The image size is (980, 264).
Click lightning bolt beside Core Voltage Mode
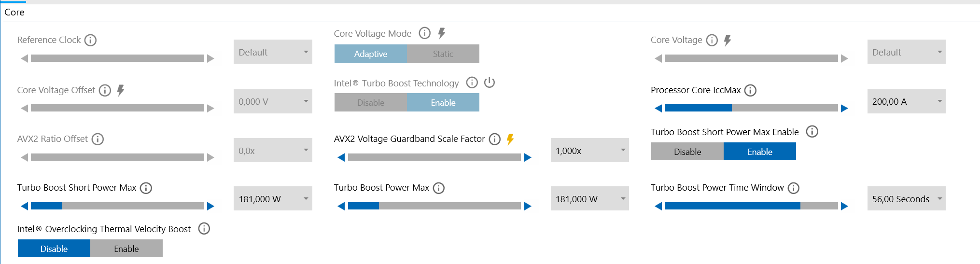[x=441, y=33]
